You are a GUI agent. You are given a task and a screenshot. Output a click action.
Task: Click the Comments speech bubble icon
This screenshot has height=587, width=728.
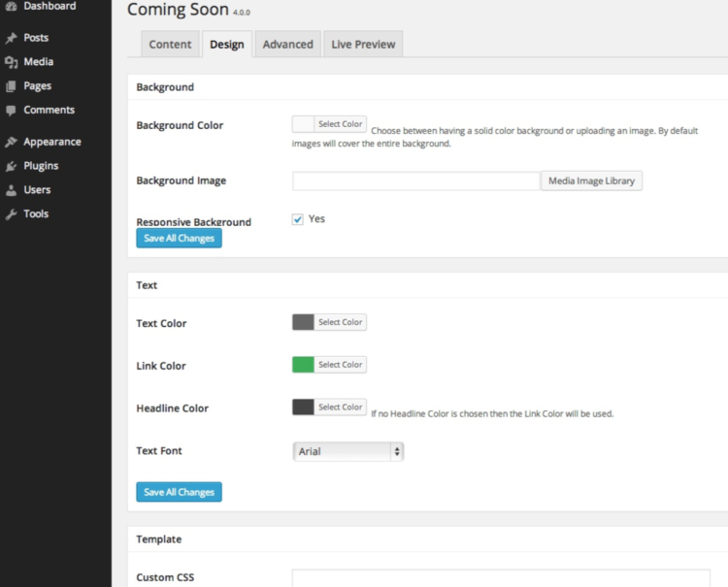[x=11, y=110]
